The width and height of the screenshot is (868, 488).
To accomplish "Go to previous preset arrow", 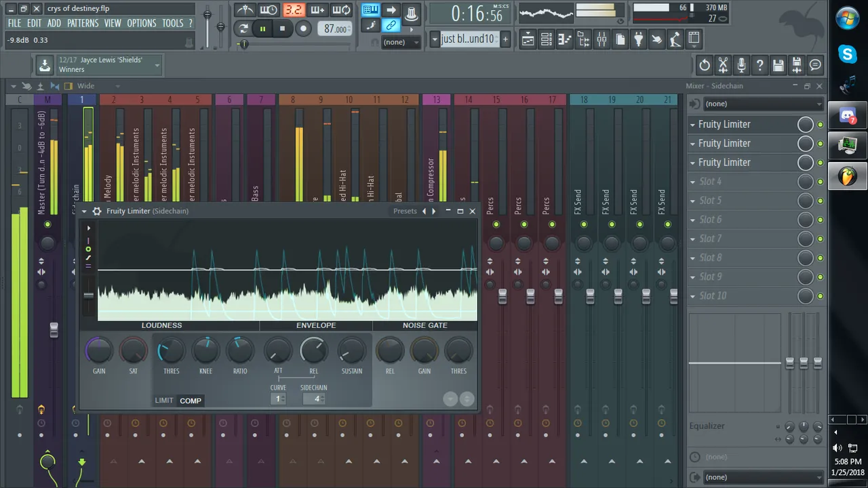I will (x=425, y=211).
